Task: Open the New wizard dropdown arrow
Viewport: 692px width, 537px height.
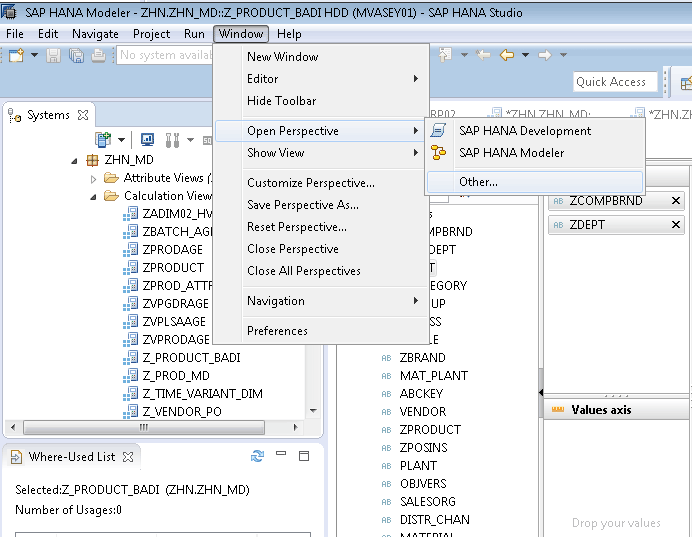Action: (x=33, y=56)
